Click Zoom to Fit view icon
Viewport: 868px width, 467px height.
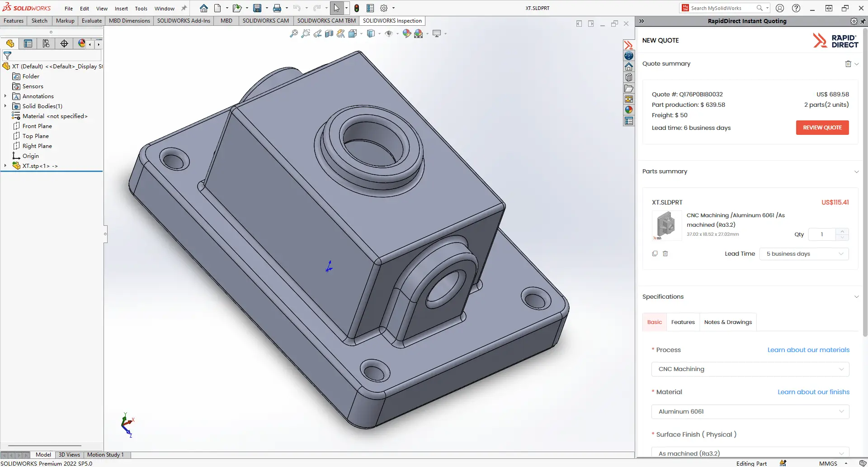pyautogui.click(x=294, y=33)
